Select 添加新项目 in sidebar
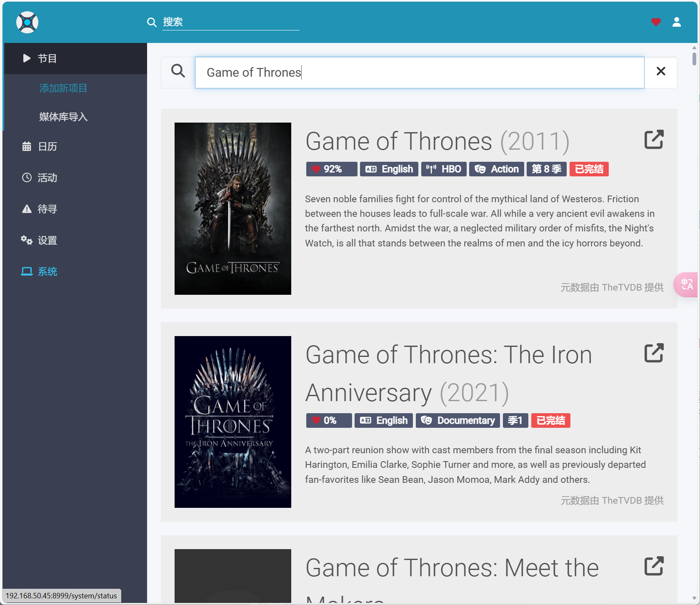 click(x=63, y=88)
